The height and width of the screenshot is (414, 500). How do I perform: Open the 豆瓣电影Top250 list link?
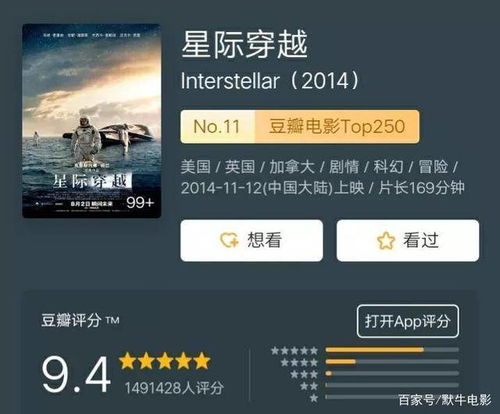[x=337, y=127]
